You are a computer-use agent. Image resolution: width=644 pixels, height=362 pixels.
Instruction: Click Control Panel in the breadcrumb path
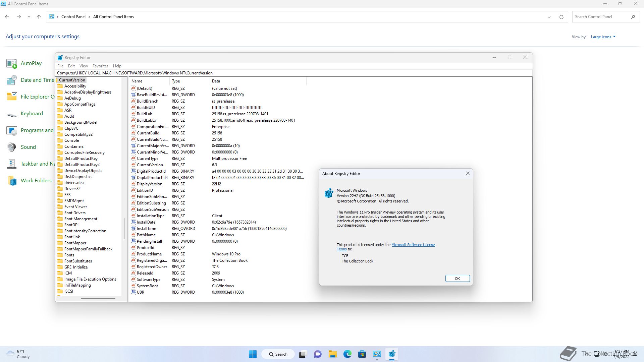tap(73, 17)
